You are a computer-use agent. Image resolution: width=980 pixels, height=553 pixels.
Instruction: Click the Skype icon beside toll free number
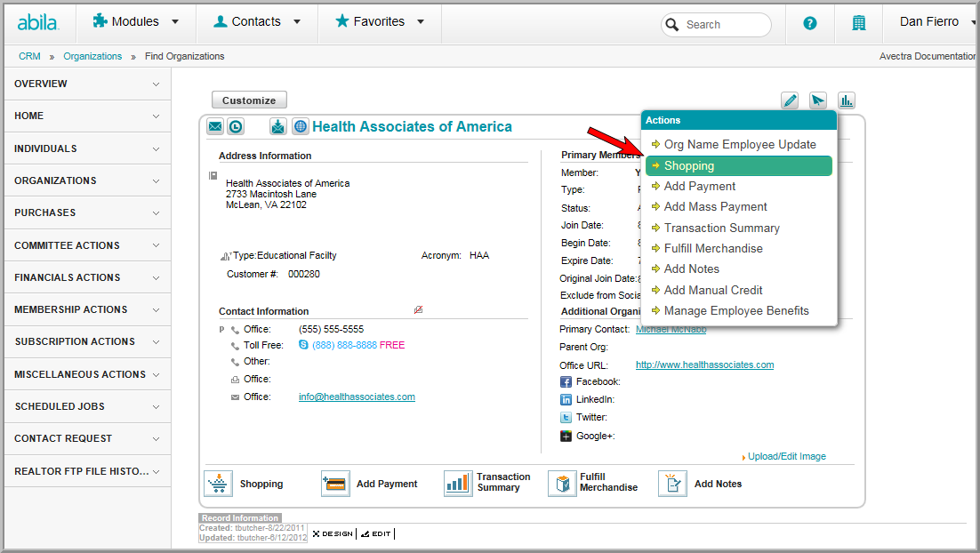(303, 345)
